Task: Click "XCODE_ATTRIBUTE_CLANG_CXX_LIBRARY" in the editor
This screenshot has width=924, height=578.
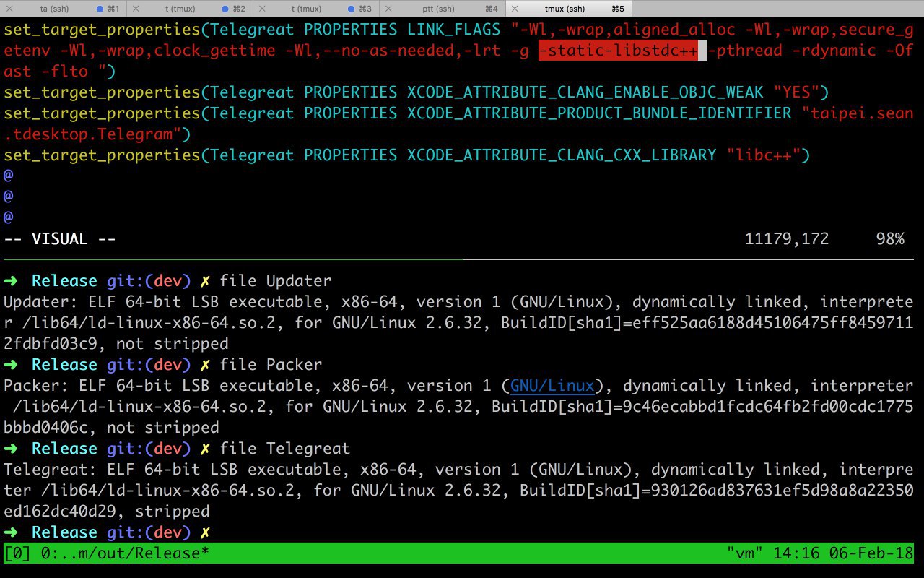Action: (x=562, y=155)
